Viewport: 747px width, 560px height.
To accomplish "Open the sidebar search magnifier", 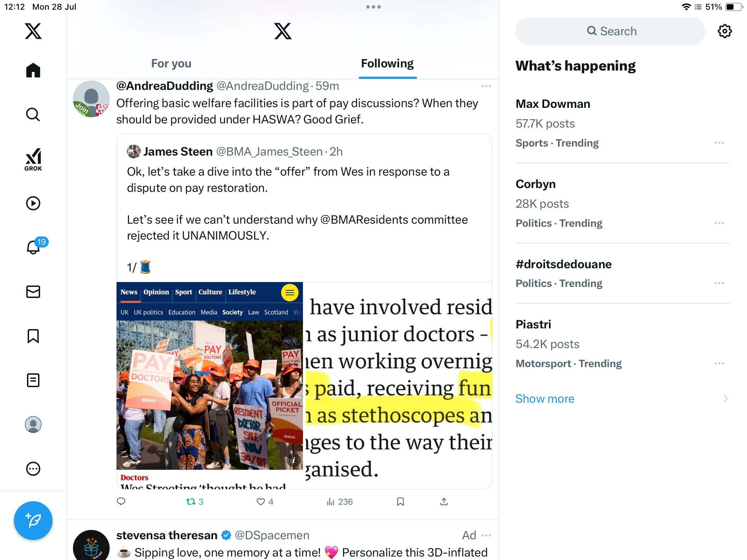I will click(33, 115).
